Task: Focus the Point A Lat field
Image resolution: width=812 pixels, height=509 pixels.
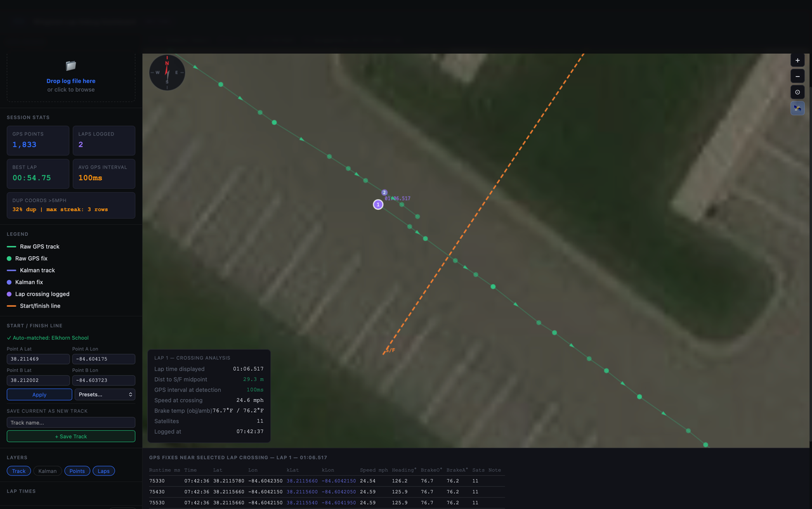Action: coord(38,359)
